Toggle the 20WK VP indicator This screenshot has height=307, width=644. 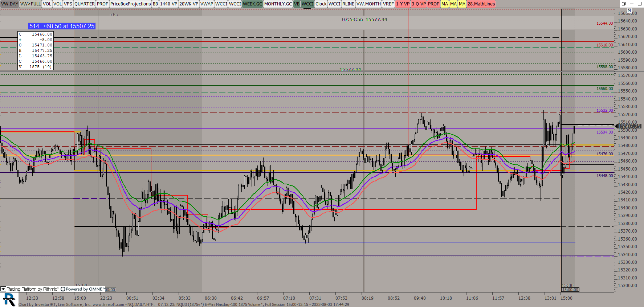pyautogui.click(x=189, y=4)
